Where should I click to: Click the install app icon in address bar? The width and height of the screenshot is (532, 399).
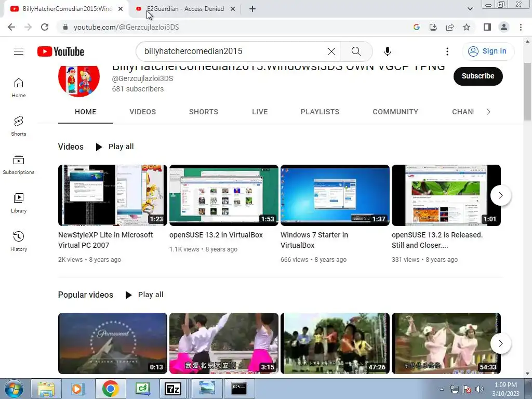click(433, 27)
